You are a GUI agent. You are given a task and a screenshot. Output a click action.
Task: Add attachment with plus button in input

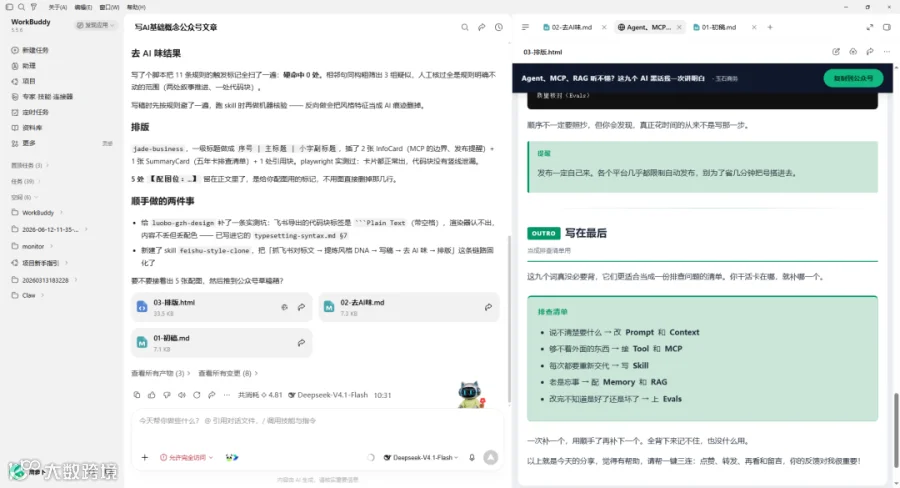pos(145,458)
